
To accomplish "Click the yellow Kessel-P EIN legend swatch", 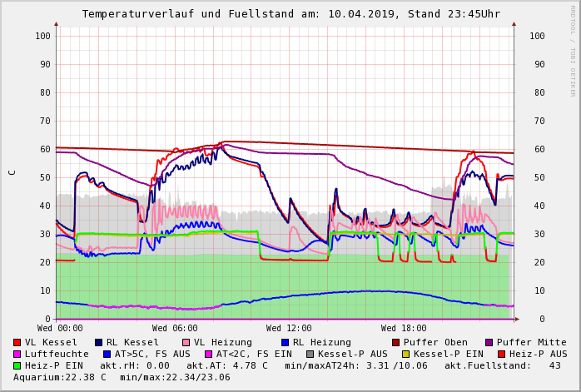I will pos(408,354).
